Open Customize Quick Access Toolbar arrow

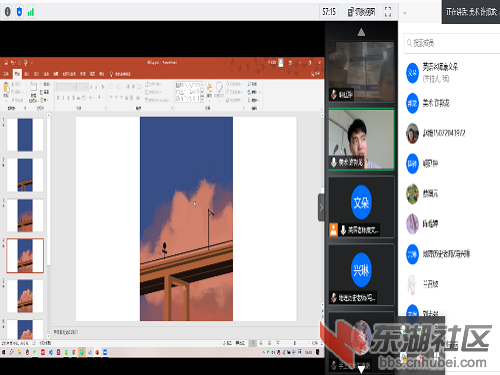tap(32, 63)
